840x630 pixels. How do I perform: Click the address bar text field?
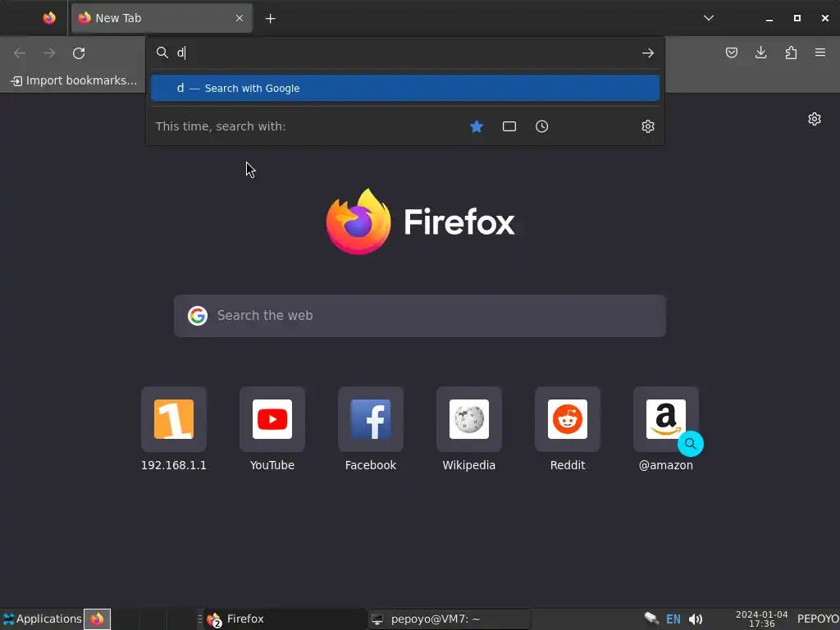click(x=407, y=52)
